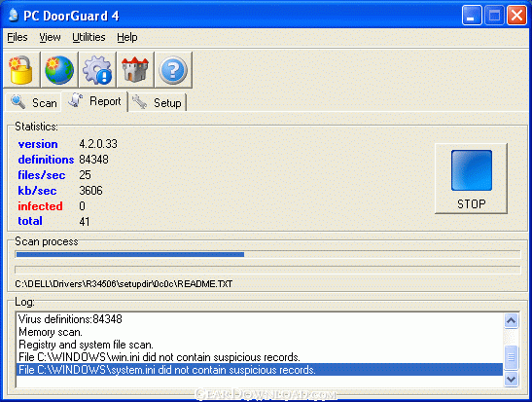The height and width of the screenshot is (402, 532).
Task: Open the Help menu
Action: tap(127, 37)
